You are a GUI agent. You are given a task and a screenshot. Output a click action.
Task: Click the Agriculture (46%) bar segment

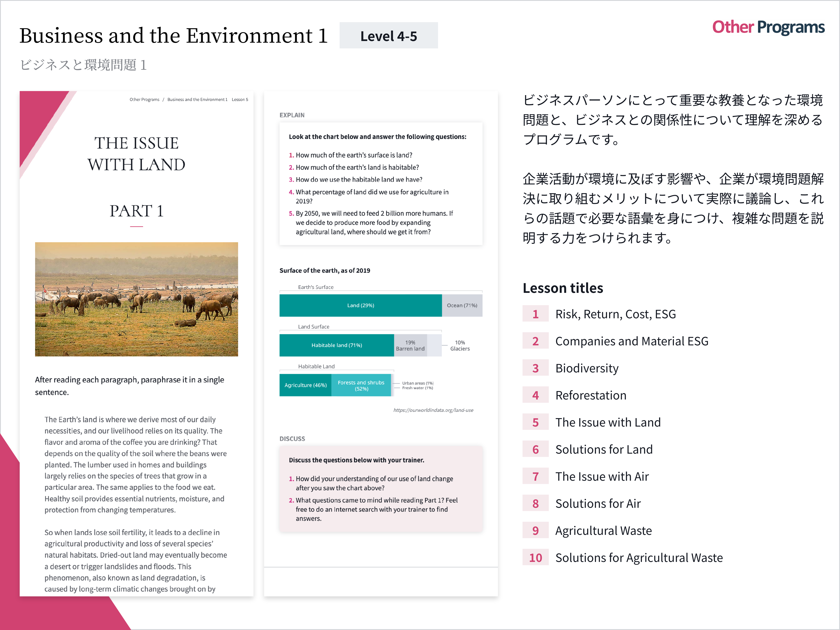coord(305,385)
